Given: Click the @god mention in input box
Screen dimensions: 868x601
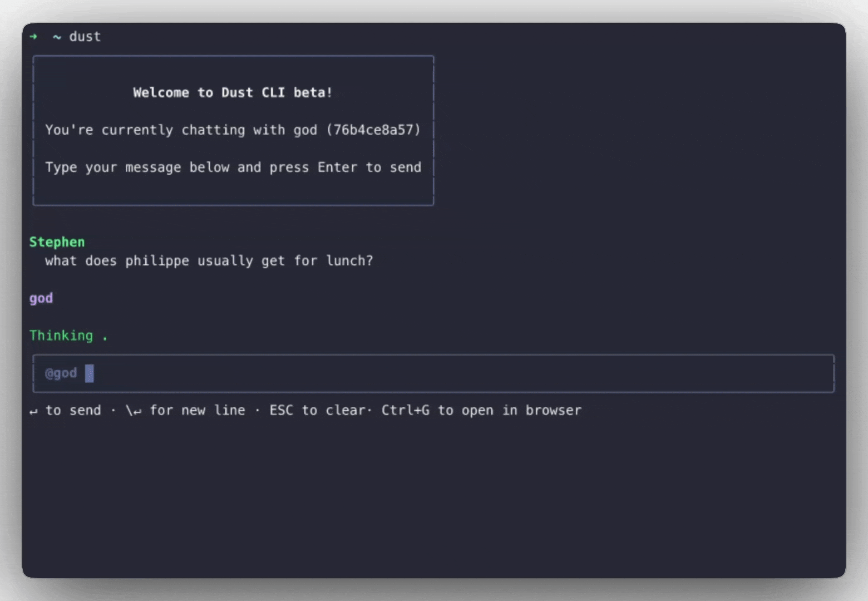Looking at the screenshot, I should [x=61, y=373].
